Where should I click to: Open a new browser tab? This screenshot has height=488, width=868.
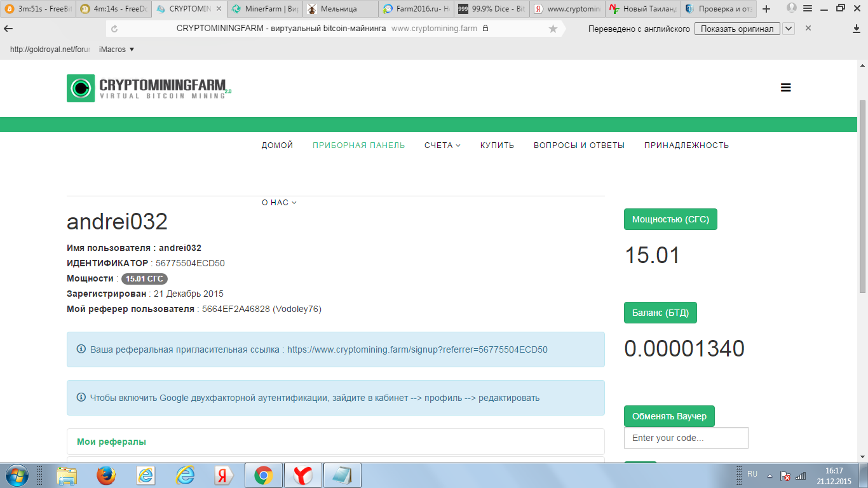tap(766, 9)
